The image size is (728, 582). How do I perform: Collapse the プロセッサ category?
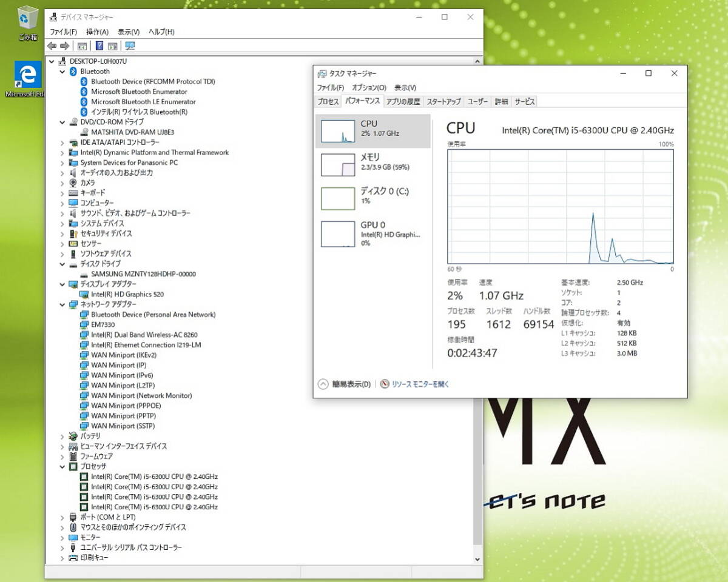(62, 466)
